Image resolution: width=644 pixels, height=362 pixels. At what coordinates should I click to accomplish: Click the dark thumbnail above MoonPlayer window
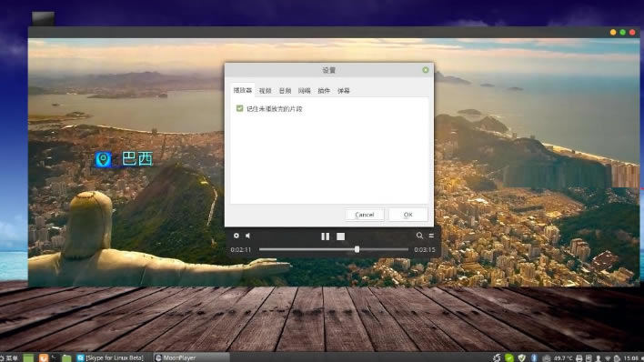click(43, 19)
